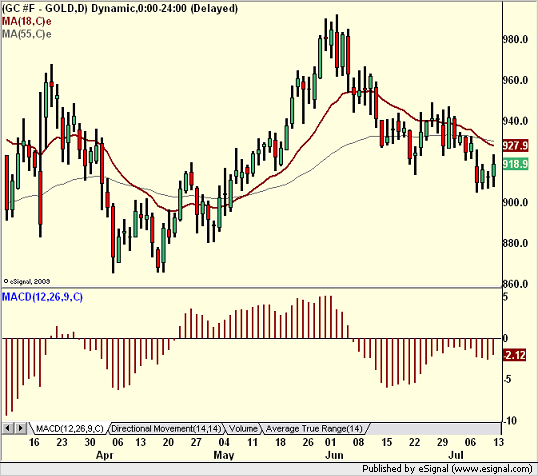Screen dimensions: 538x476
Task: Click the 980.0 price axis label
Action: [x=516, y=39]
